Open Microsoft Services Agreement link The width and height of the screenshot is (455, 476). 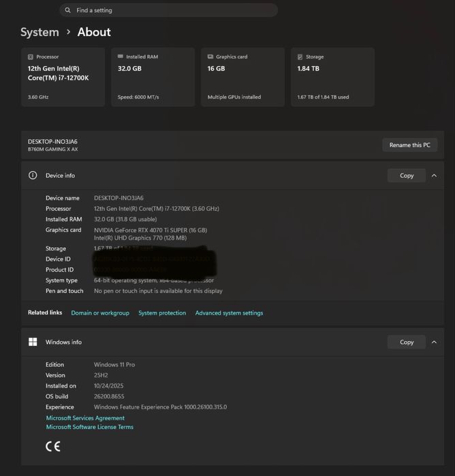click(x=85, y=418)
